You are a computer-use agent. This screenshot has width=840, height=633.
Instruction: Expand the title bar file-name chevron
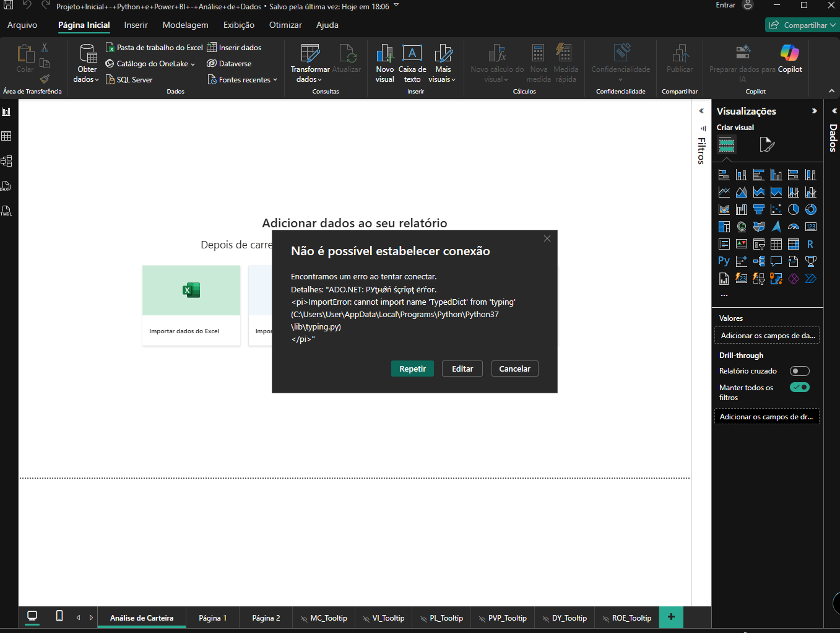(x=396, y=6)
